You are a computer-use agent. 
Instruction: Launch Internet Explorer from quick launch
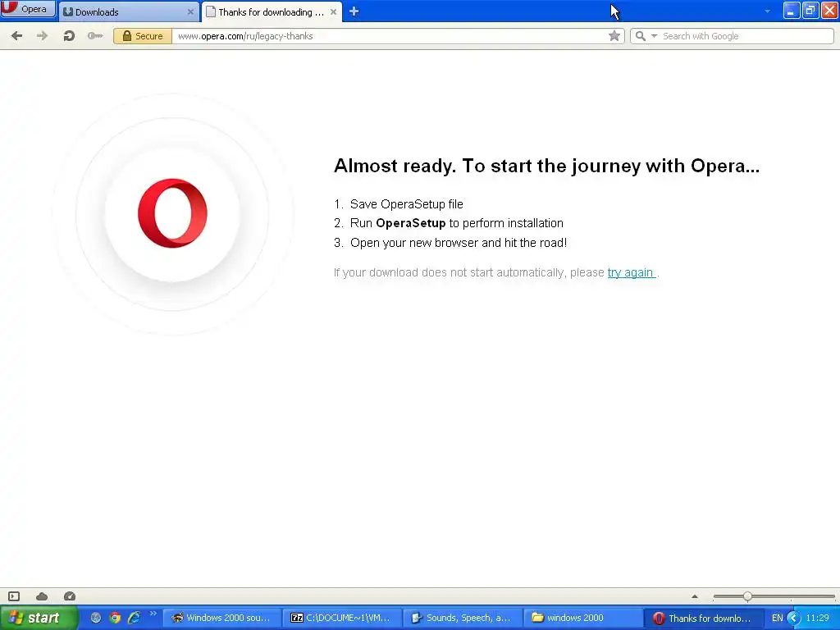[x=134, y=618]
